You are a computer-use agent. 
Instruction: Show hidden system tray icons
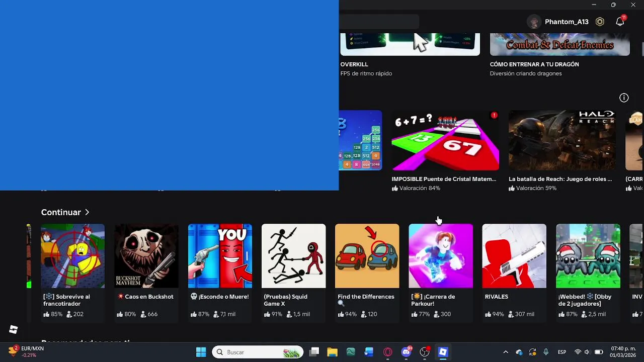[x=506, y=352]
